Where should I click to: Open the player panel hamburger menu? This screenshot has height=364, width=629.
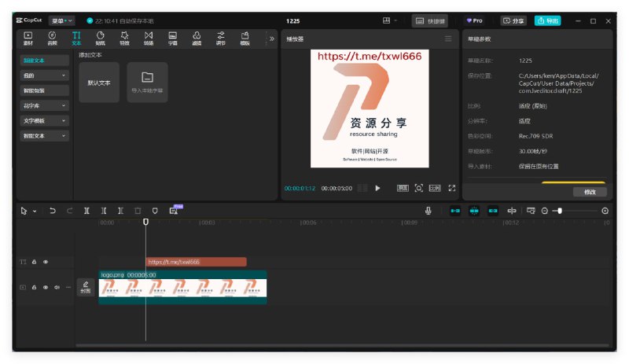448,39
